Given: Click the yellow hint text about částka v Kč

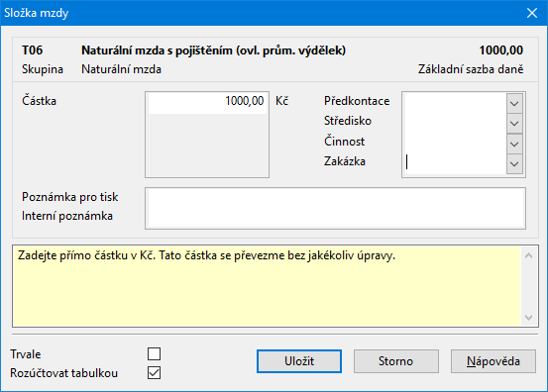Looking at the screenshot, I should pos(206,255).
